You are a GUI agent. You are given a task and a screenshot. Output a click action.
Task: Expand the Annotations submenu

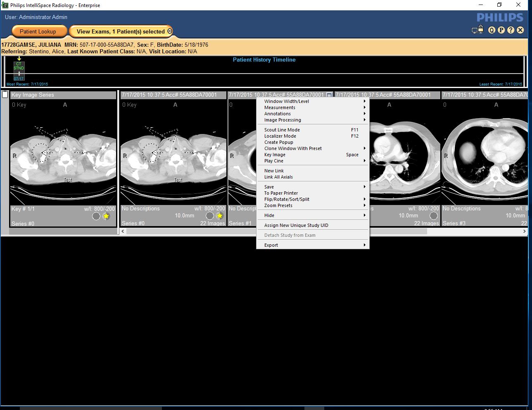(x=313, y=114)
